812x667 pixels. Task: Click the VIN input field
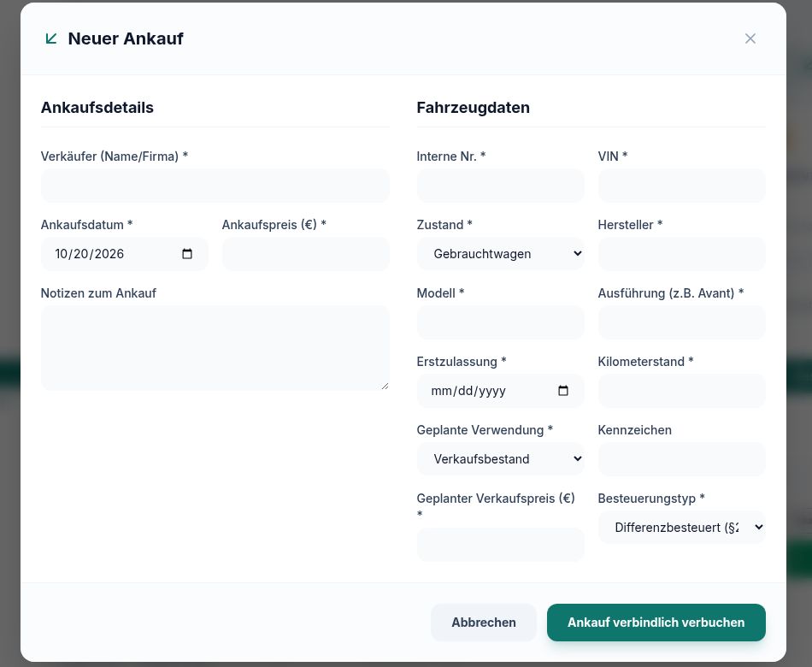681,186
